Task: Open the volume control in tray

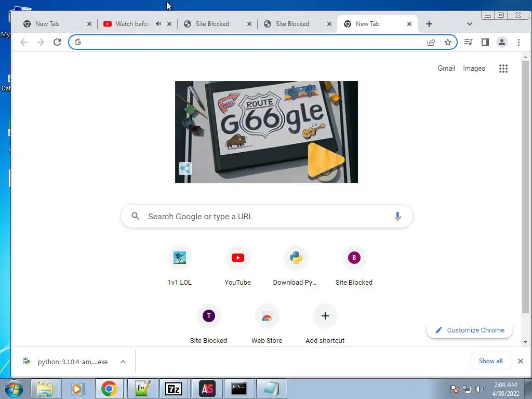Action: click(480, 389)
